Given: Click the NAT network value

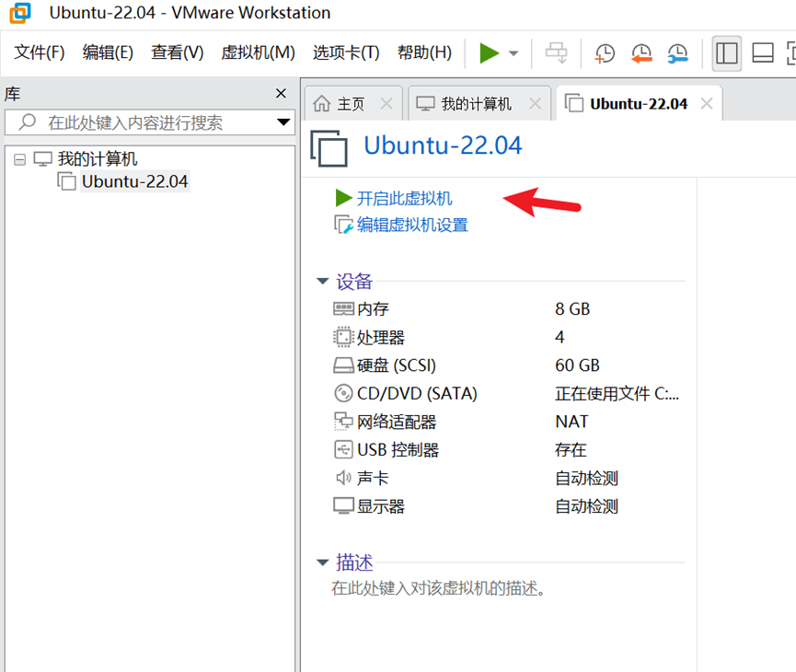Looking at the screenshot, I should pyautogui.click(x=571, y=422).
